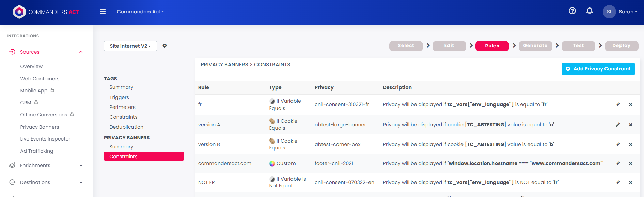Open container settings gear icon
Viewport: 644px width, 197px height.
pyautogui.click(x=164, y=46)
